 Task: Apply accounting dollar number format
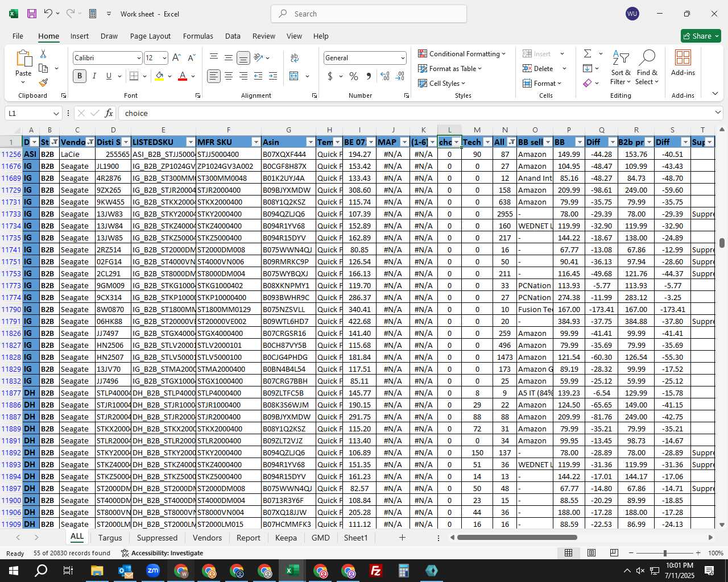[330, 76]
